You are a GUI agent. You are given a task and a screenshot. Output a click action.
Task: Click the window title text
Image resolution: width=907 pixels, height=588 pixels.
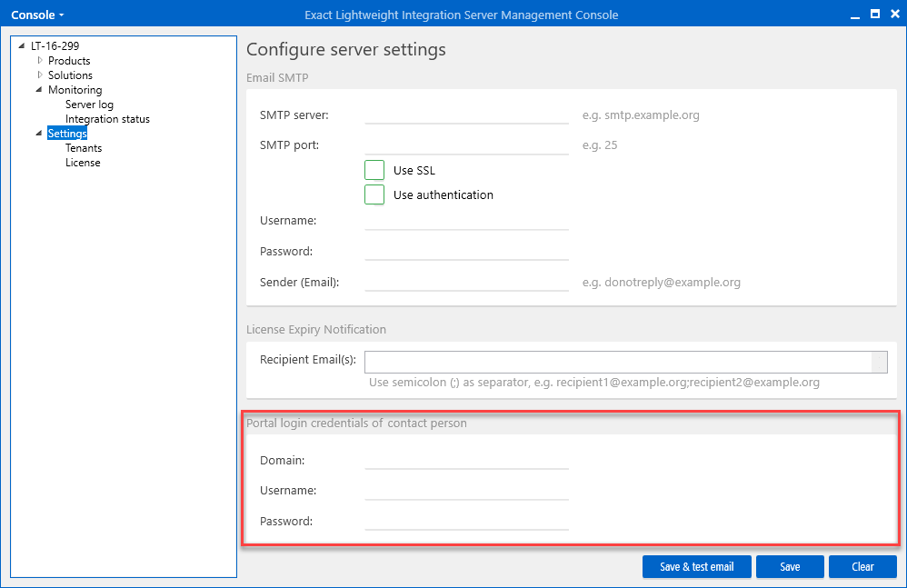click(461, 15)
